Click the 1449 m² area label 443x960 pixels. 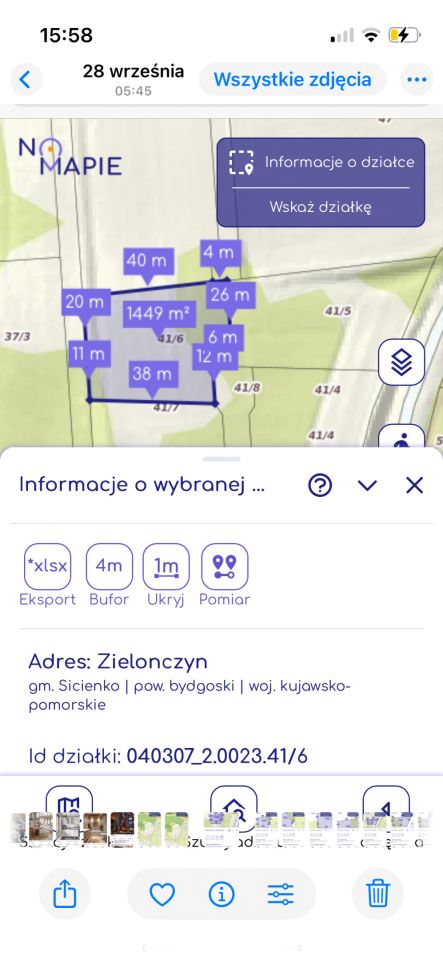[x=158, y=314]
